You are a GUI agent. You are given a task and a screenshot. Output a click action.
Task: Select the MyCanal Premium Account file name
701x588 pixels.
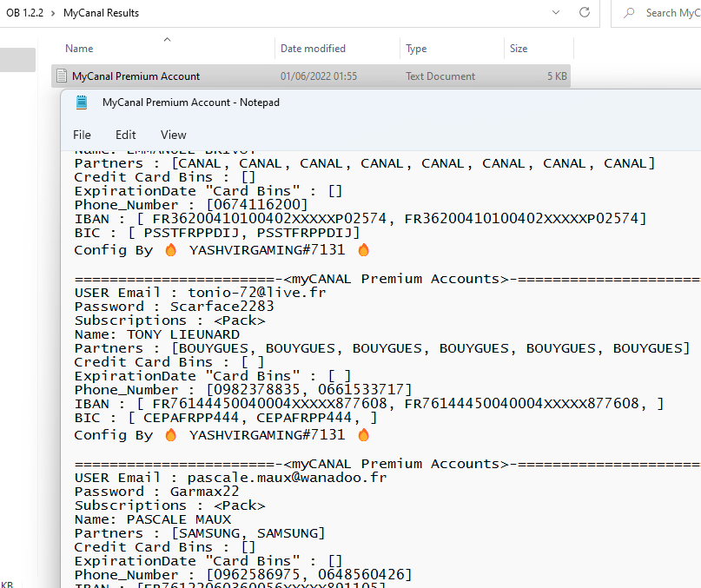[x=136, y=76]
